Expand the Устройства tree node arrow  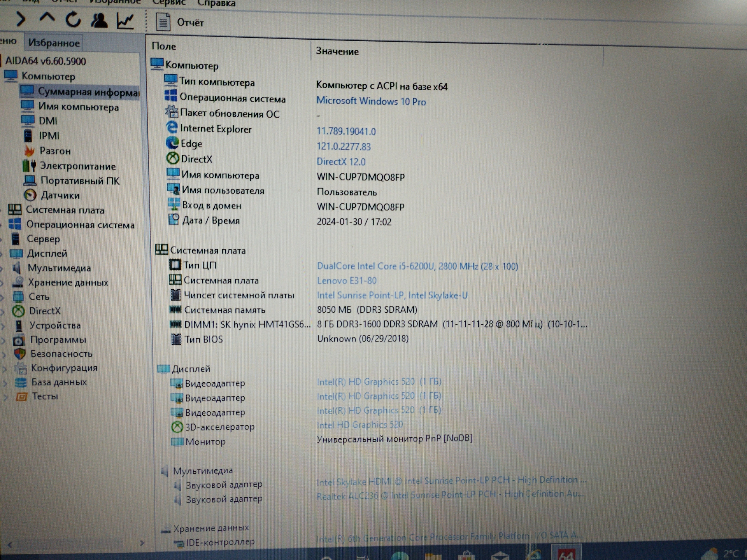coord(3,326)
